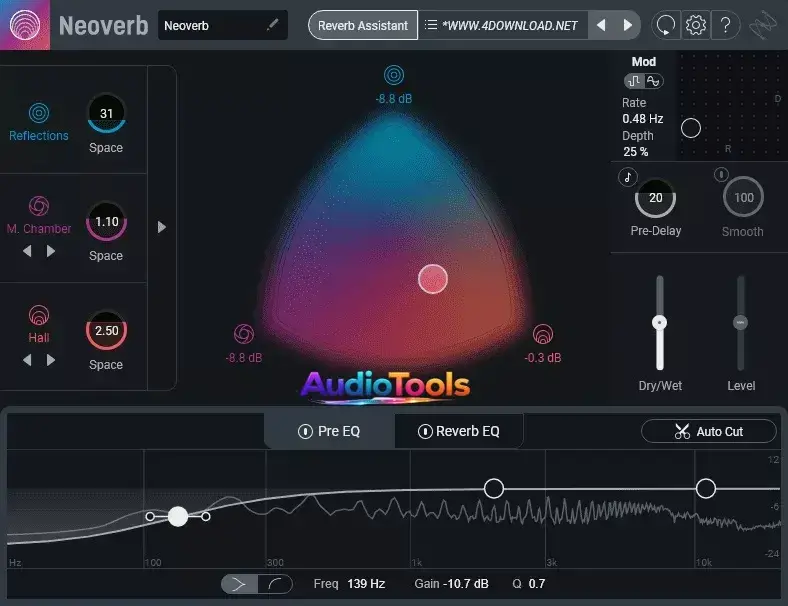Adjust the Smooth knob showing 100

coord(743,197)
